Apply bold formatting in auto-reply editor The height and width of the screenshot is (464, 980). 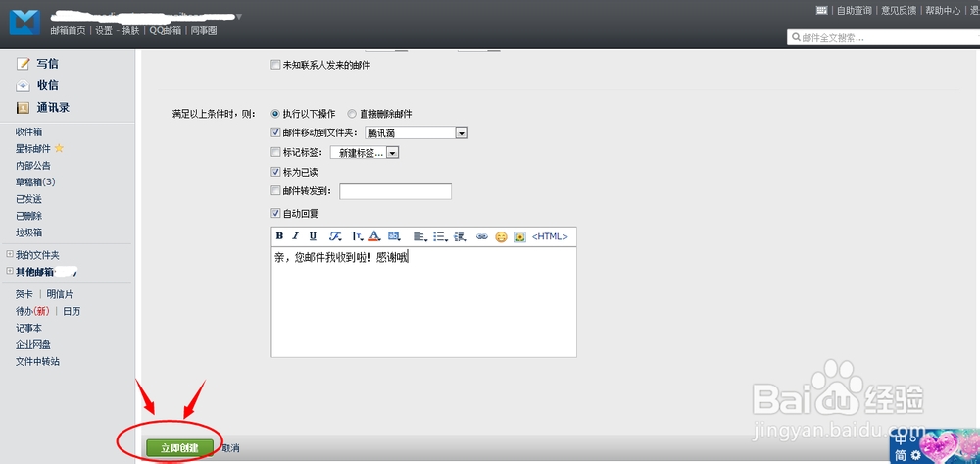click(280, 236)
